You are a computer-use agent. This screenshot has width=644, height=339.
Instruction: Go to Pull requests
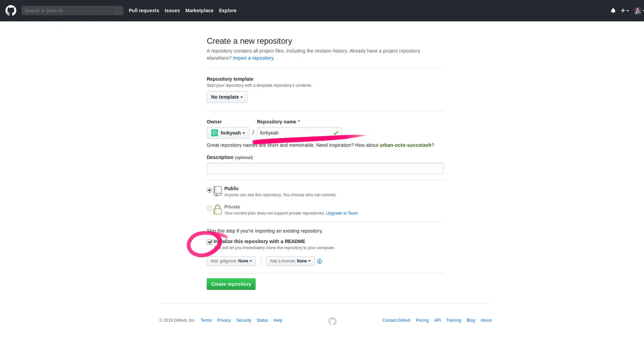[x=144, y=10]
